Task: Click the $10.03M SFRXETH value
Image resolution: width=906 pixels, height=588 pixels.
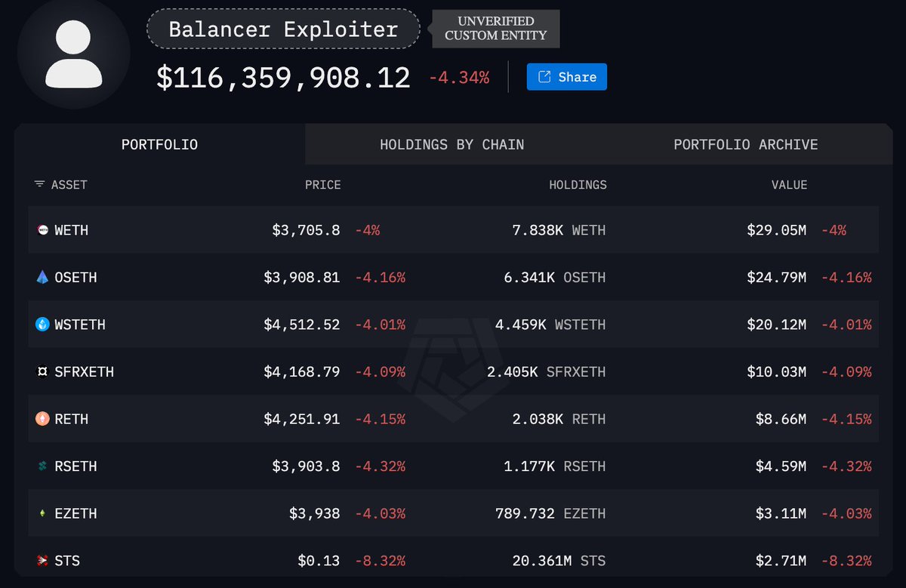Action: click(777, 372)
